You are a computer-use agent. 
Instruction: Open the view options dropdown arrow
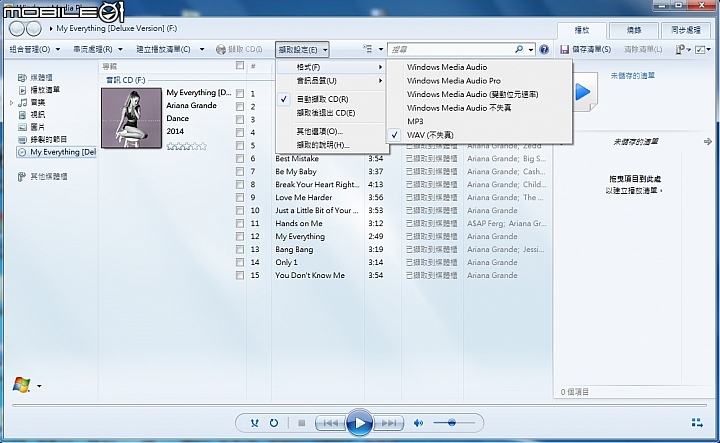381,49
